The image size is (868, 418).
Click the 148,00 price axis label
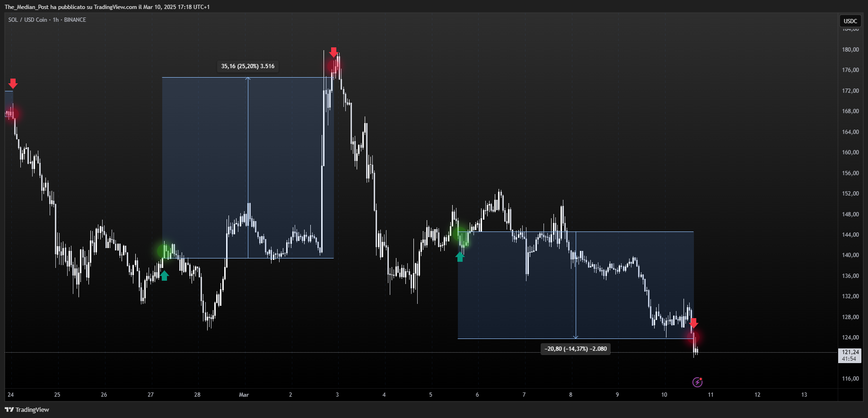tap(850, 214)
